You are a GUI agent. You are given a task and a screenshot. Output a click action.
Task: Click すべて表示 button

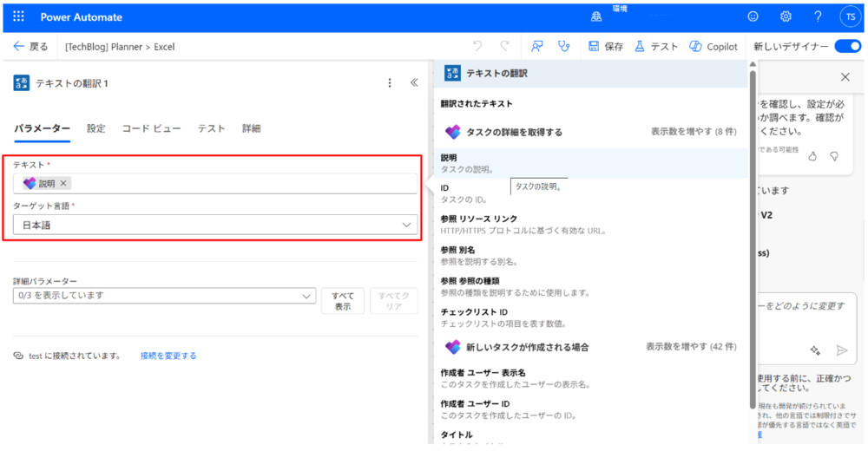[x=343, y=300]
